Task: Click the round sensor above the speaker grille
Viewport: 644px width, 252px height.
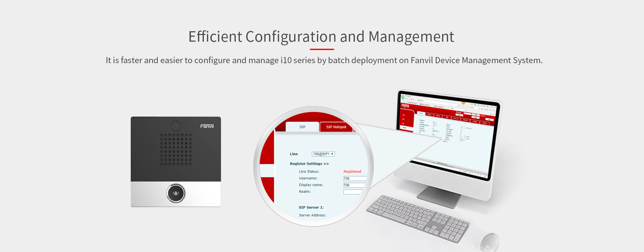Action: (x=176, y=126)
